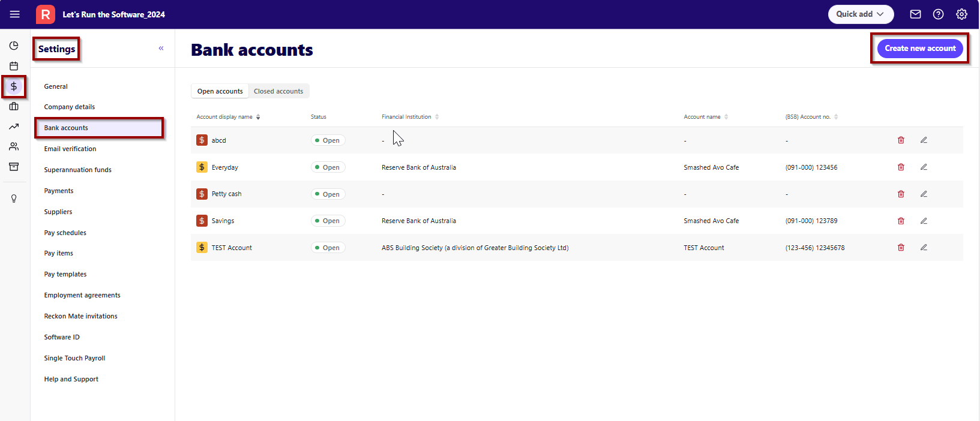Open the hamburger main menu

click(15, 14)
